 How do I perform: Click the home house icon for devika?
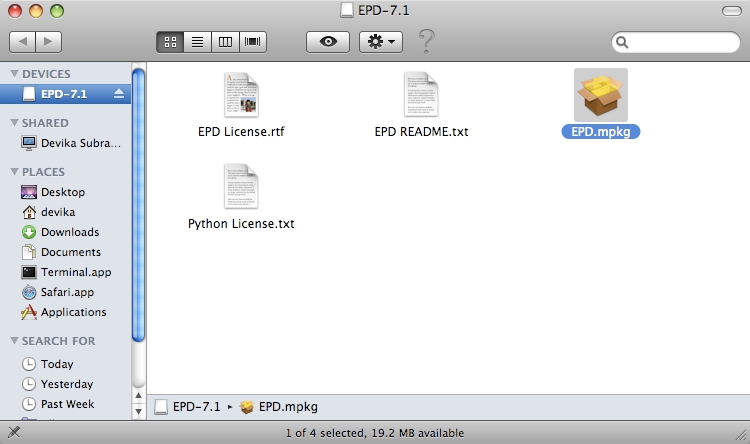click(x=29, y=212)
